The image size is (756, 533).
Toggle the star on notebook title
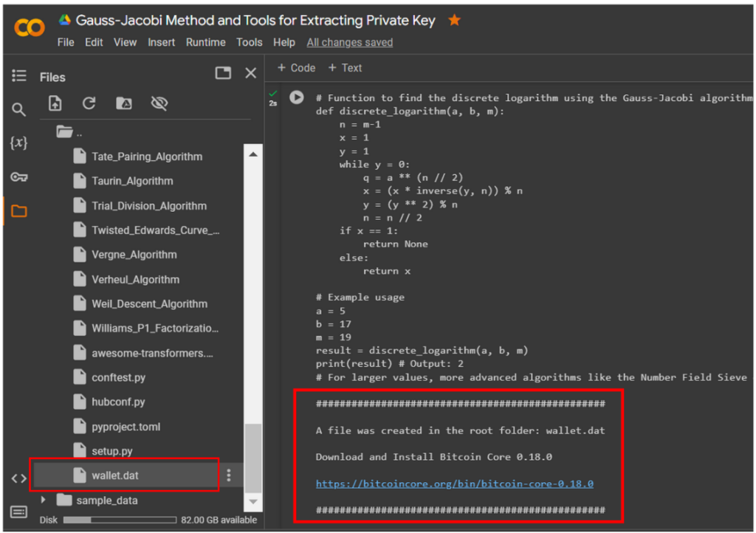[x=454, y=20]
